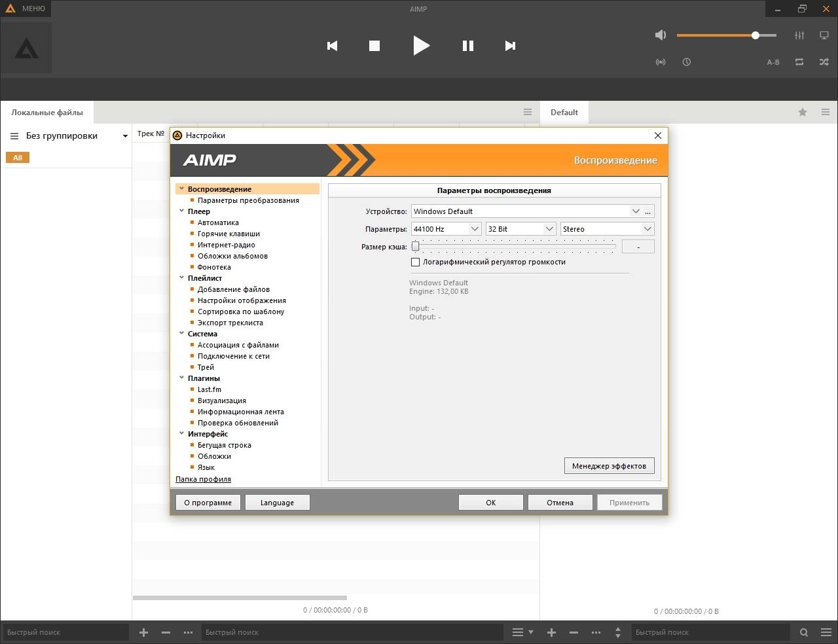
Task: Collapse the Плагины tree section
Action: click(182, 378)
